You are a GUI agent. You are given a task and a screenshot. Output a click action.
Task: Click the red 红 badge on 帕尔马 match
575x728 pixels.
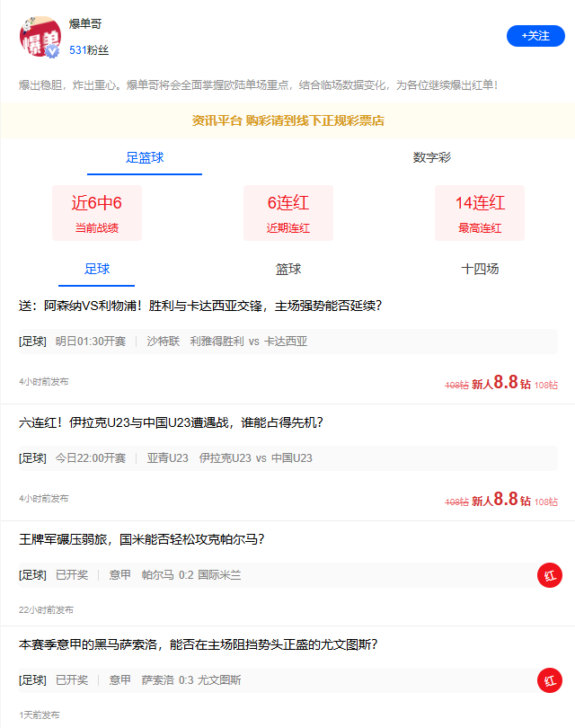[x=549, y=575]
